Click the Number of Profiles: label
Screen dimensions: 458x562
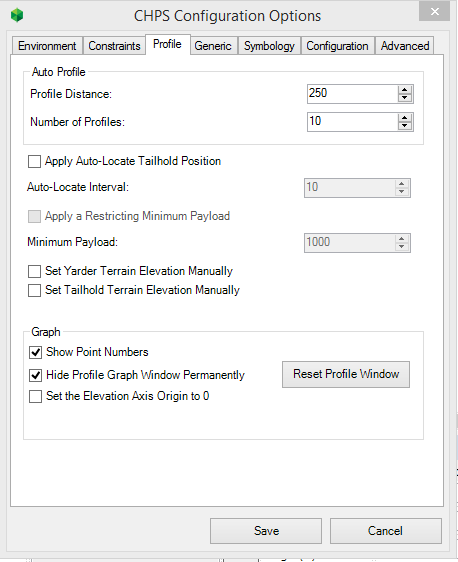point(77,122)
